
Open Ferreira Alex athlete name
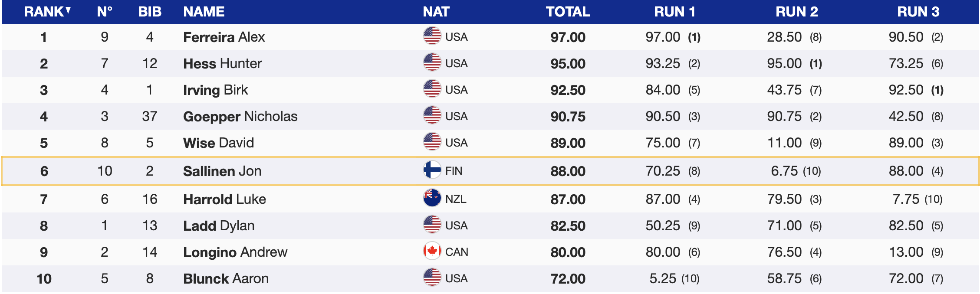tap(224, 37)
